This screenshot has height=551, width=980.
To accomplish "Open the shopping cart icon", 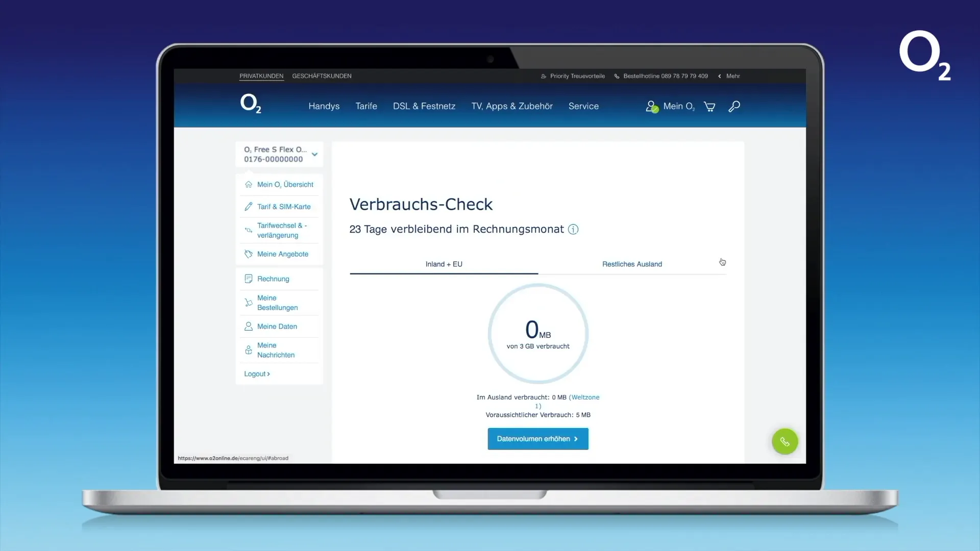I will 709,107.
